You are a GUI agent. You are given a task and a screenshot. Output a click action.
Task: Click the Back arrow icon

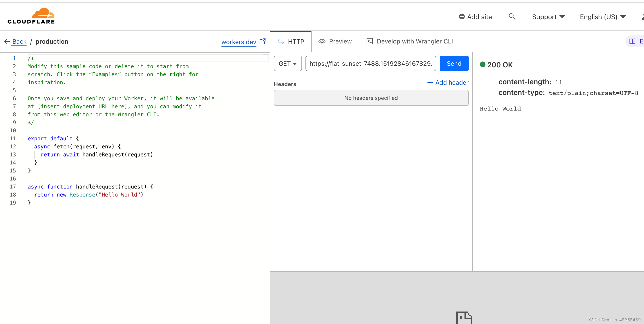click(7, 41)
